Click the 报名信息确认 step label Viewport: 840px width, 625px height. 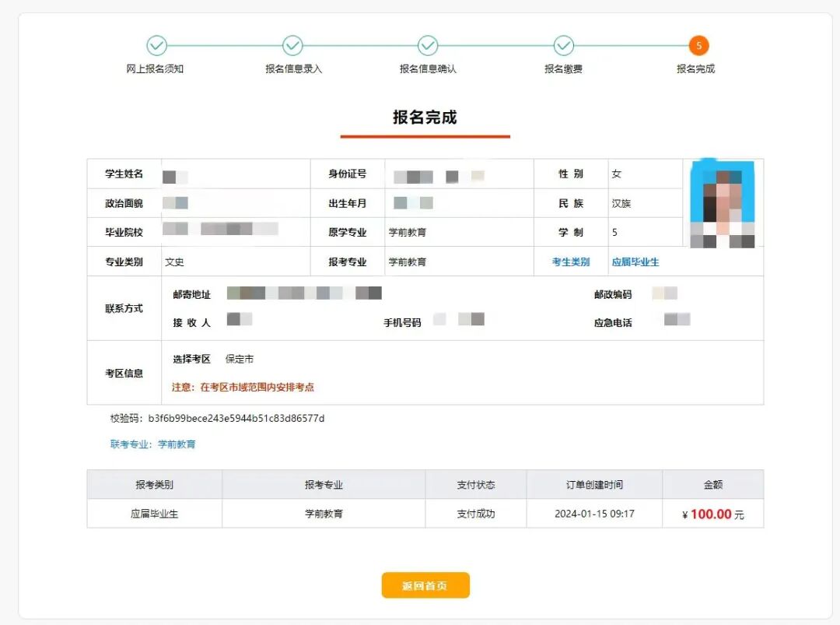tap(427, 69)
